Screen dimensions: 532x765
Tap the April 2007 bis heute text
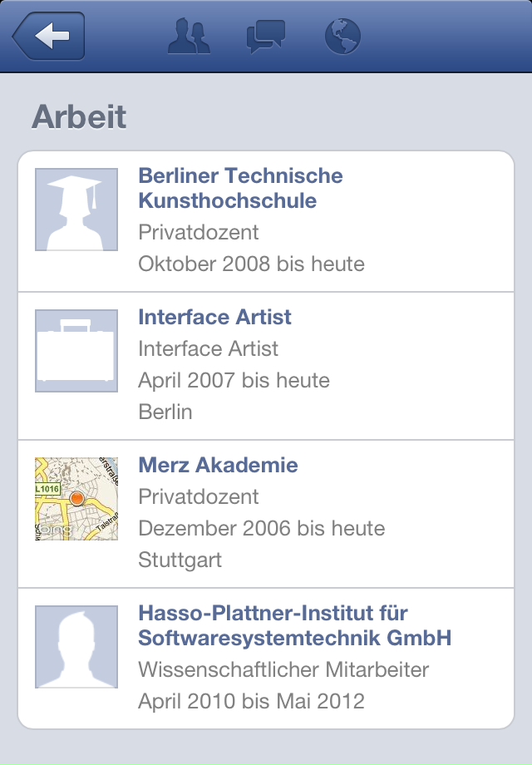point(234,381)
